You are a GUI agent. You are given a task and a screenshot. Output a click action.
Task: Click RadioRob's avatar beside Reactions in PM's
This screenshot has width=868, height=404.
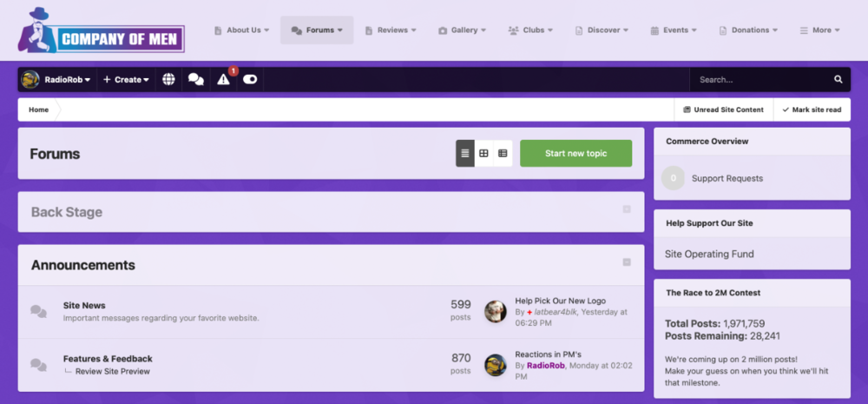(x=495, y=365)
